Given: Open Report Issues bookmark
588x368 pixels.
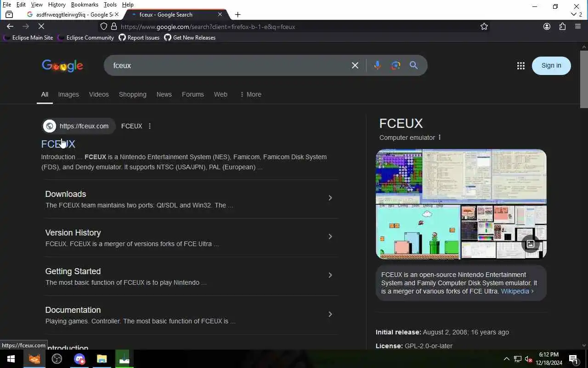Looking at the screenshot, I should click(x=139, y=38).
